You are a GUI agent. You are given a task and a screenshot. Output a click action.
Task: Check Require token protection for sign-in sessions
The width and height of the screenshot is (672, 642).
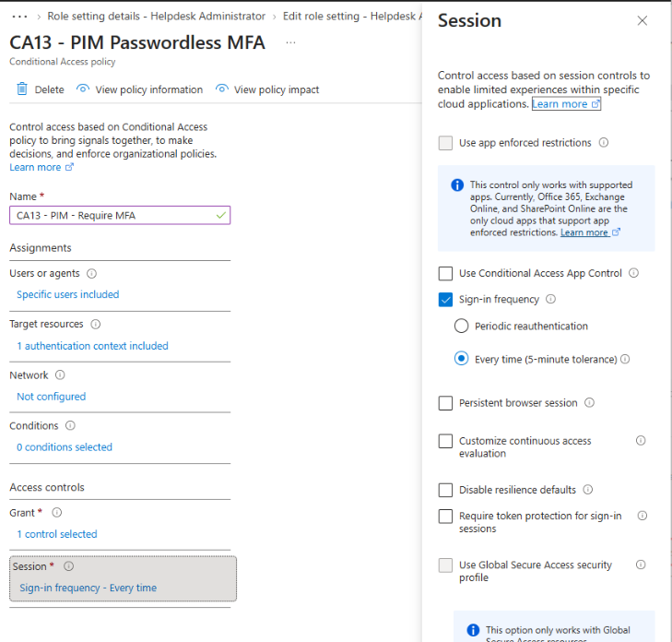click(446, 517)
